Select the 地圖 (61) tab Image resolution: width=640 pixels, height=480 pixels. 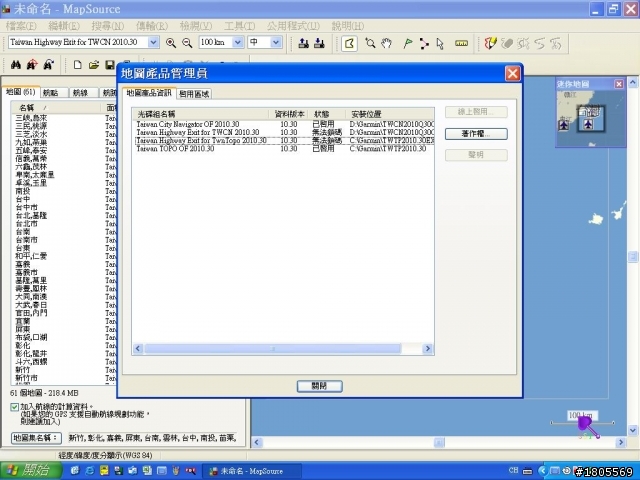click(21, 92)
